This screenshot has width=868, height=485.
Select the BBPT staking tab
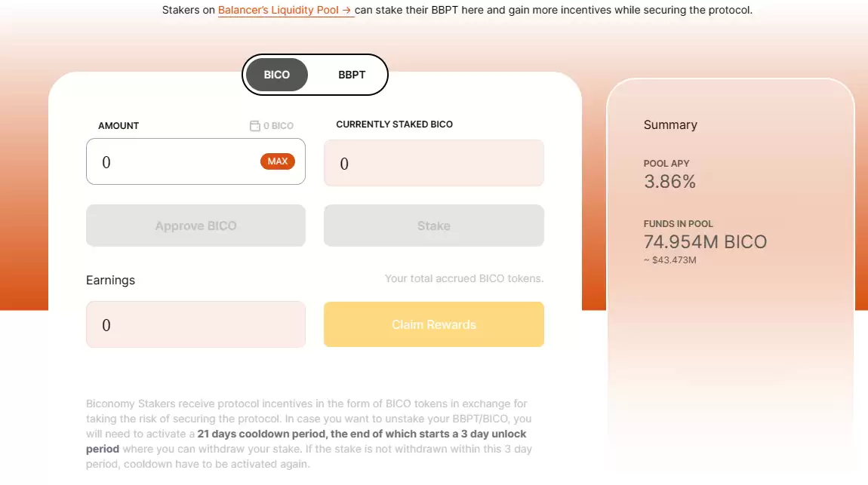pyautogui.click(x=352, y=75)
